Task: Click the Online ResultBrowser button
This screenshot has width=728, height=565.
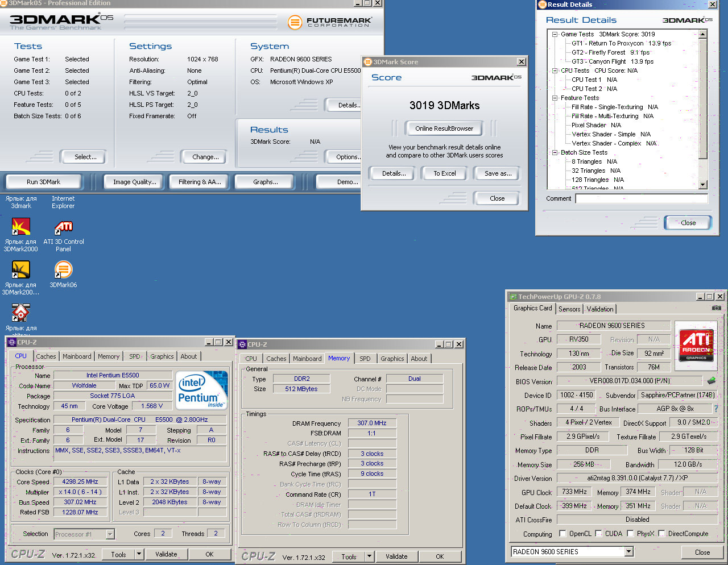Action: coord(444,128)
